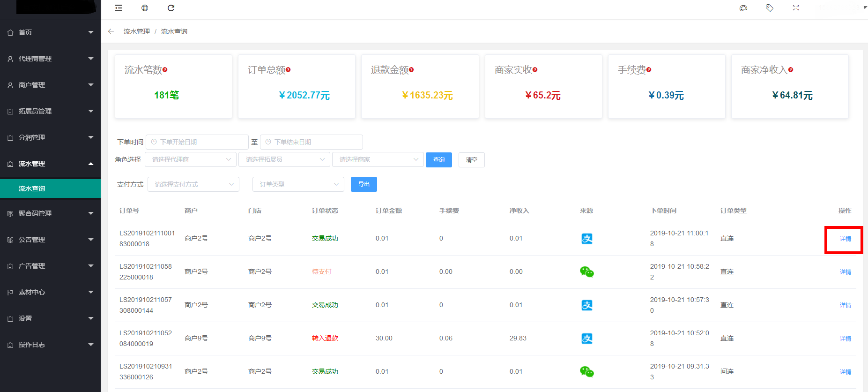Image resolution: width=868 pixels, height=392 pixels.
Task: Open 详情 for order LS20191021100183000018
Action: 846,239
